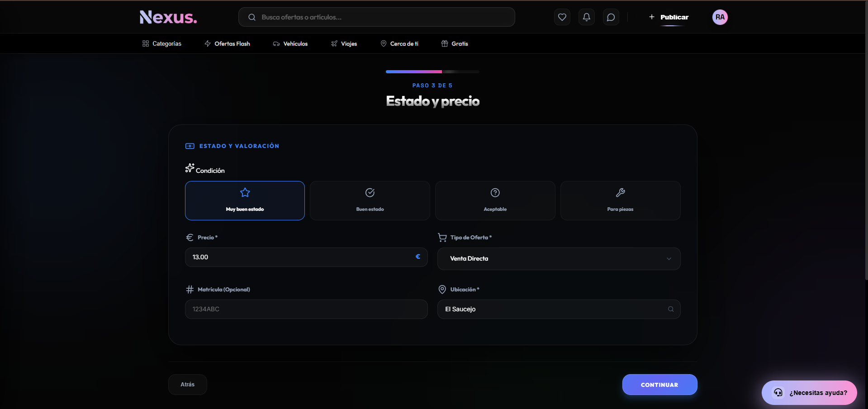The width and height of the screenshot is (868, 409).
Task: Open the Categorías menu
Action: [162, 43]
